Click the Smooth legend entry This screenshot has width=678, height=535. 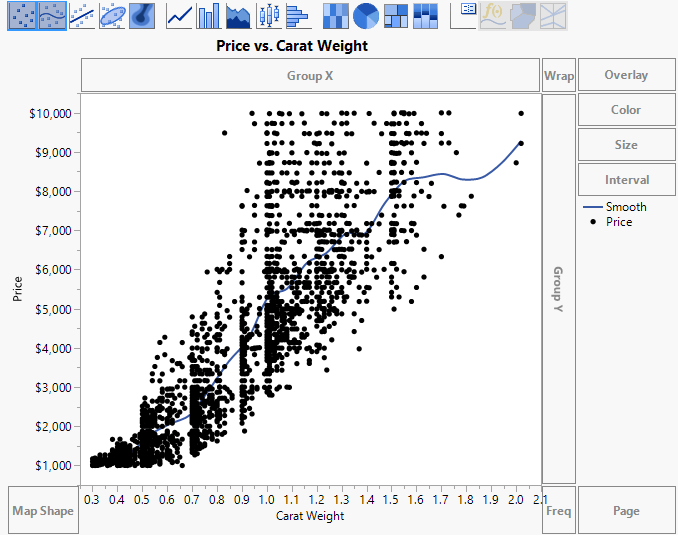click(x=615, y=207)
